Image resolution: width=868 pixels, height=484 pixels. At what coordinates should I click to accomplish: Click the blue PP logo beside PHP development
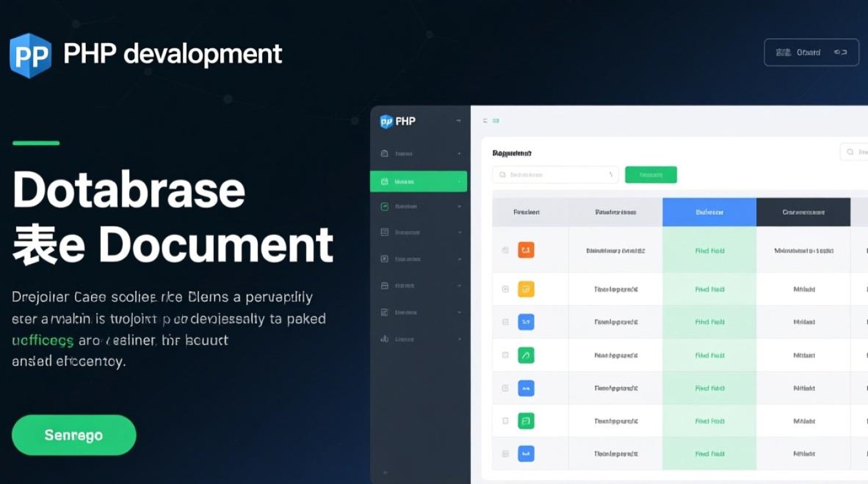click(30, 56)
